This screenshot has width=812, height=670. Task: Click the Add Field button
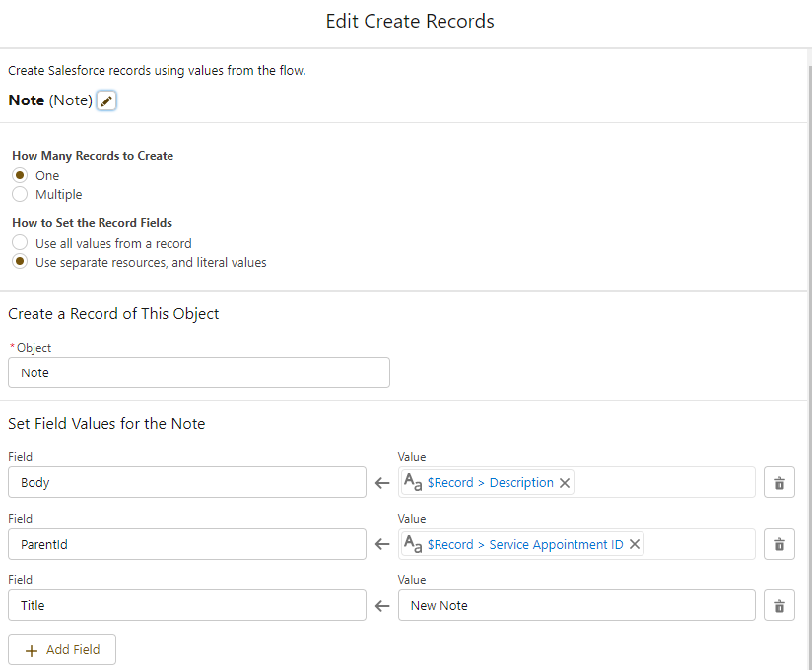pos(62,650)
